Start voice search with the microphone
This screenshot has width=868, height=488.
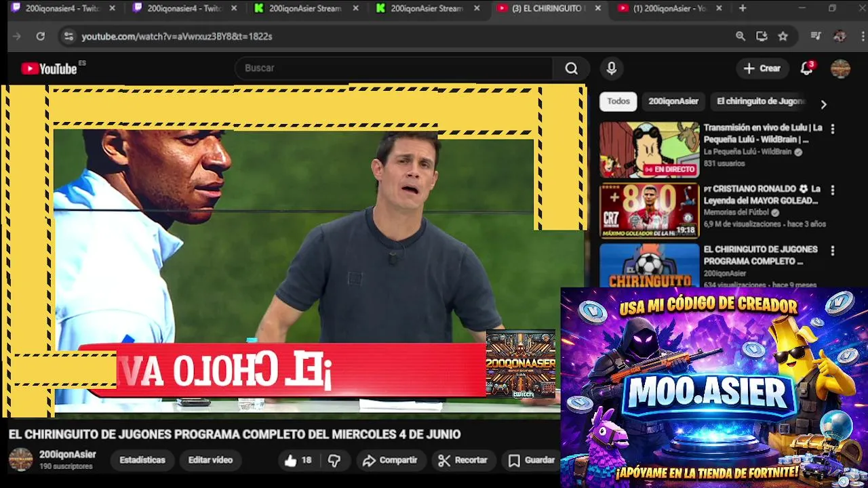(612, 68)
